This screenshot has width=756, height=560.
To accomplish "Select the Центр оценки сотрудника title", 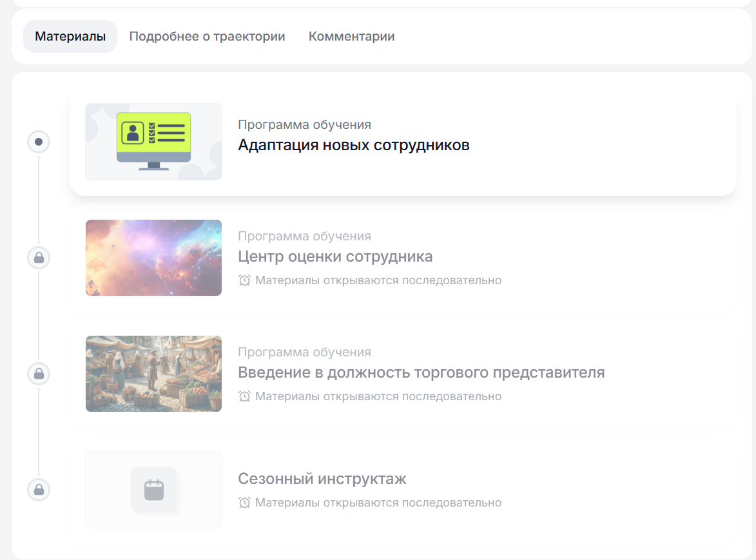I will pos(335,256).
